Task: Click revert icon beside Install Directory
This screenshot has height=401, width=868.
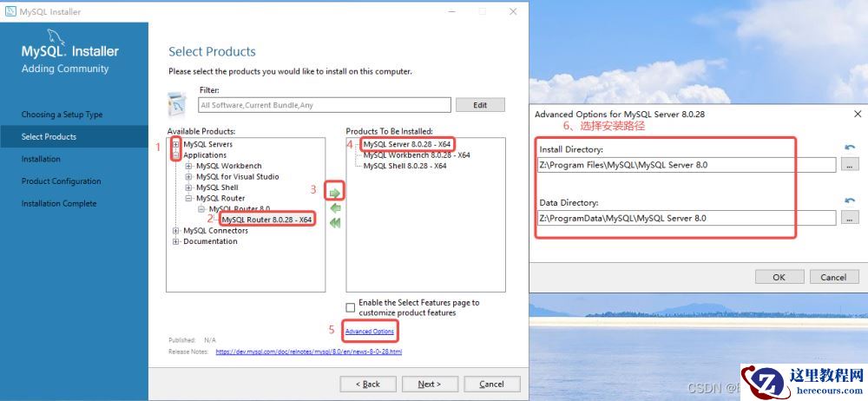Action: [850, 148]
